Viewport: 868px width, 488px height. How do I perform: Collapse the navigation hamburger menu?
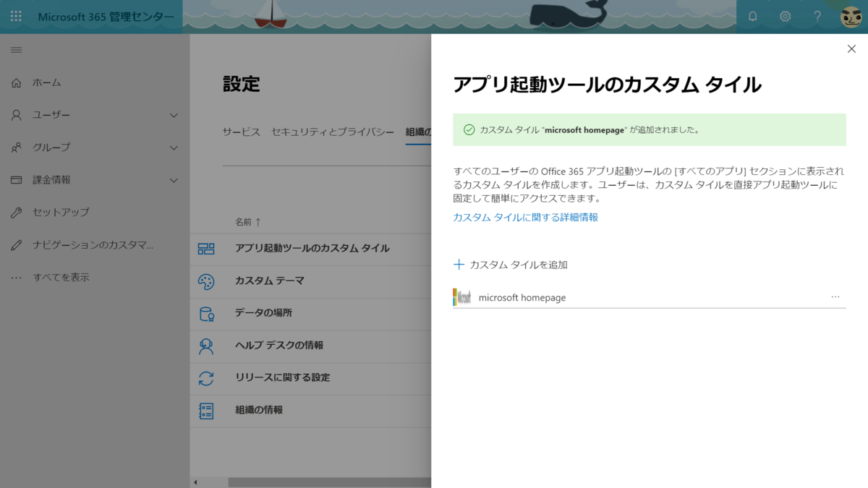16,50
